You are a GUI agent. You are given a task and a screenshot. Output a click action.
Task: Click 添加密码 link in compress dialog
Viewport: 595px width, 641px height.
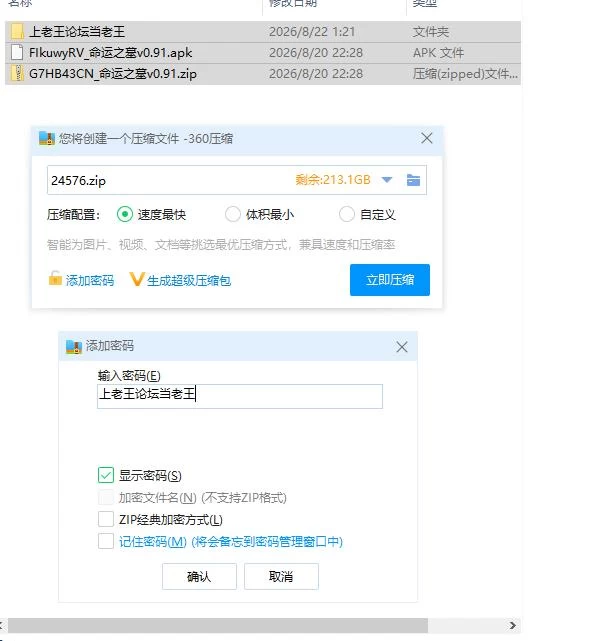point(90,280)
